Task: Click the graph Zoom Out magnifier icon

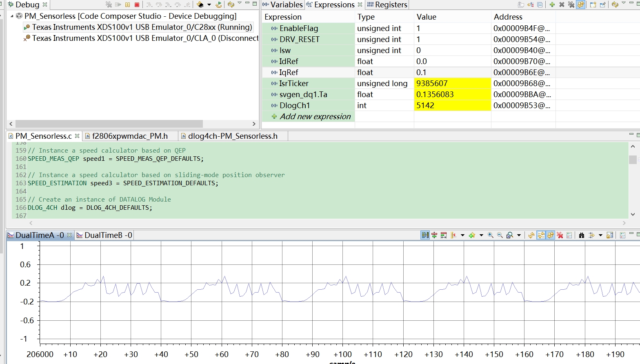Action: [500, 235]
